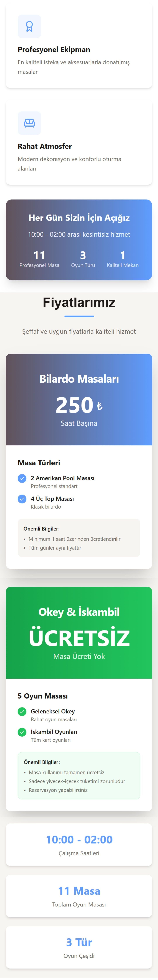The image size is (158, 980).
Task: Click the 5 Oyun Masası subheading
Action: (43, 696)
